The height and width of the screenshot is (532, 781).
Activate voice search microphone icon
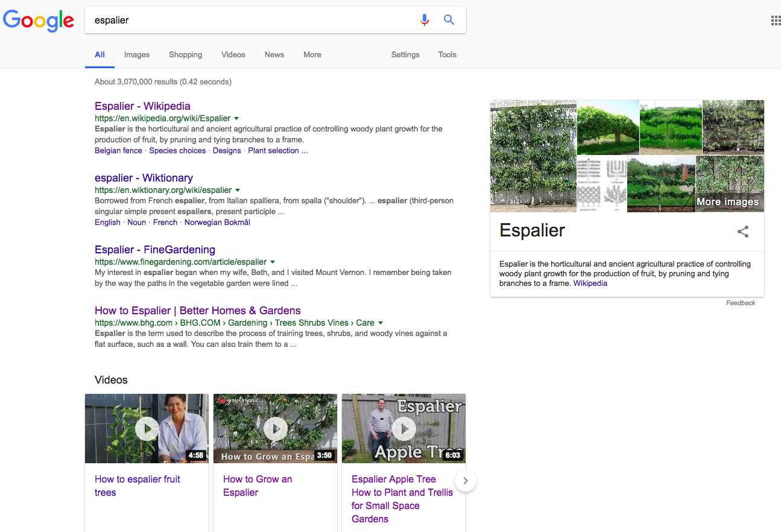[425, 20]
